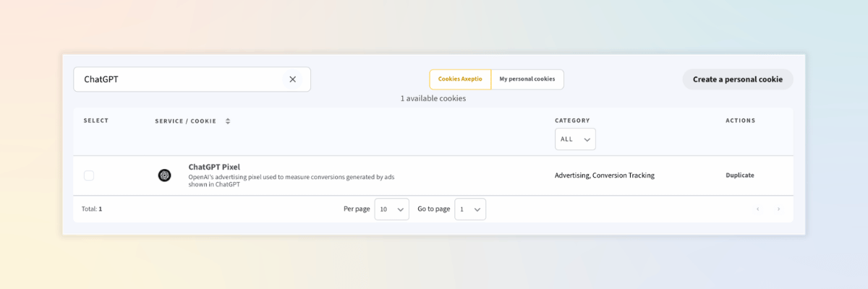Click the ACTIONS column header
This screenshot has height=289, width=868.
point(740,121)
